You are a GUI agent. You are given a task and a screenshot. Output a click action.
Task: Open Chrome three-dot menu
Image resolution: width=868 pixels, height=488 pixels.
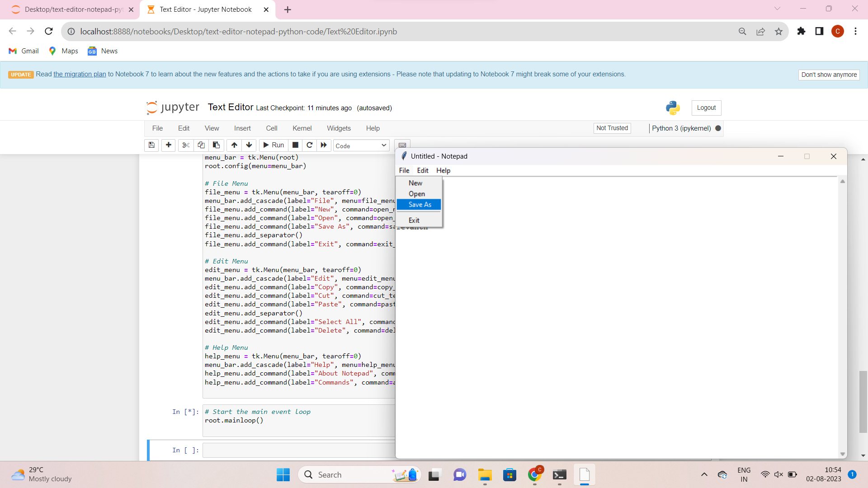click(855, 31)
